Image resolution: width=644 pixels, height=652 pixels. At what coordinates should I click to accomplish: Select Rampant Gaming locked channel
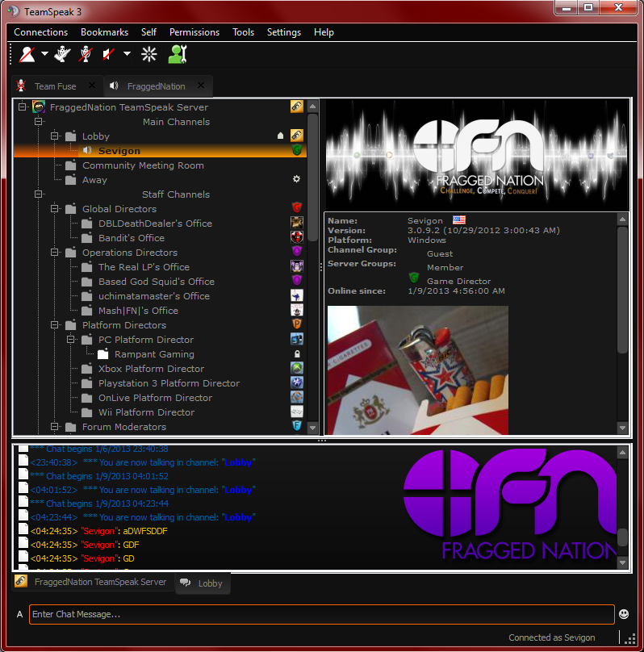click(154, 354)
